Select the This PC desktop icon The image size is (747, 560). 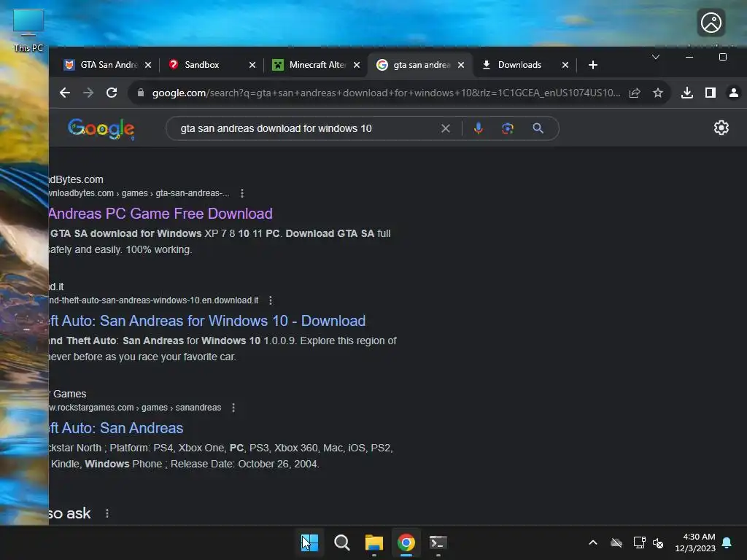[28, 31]
